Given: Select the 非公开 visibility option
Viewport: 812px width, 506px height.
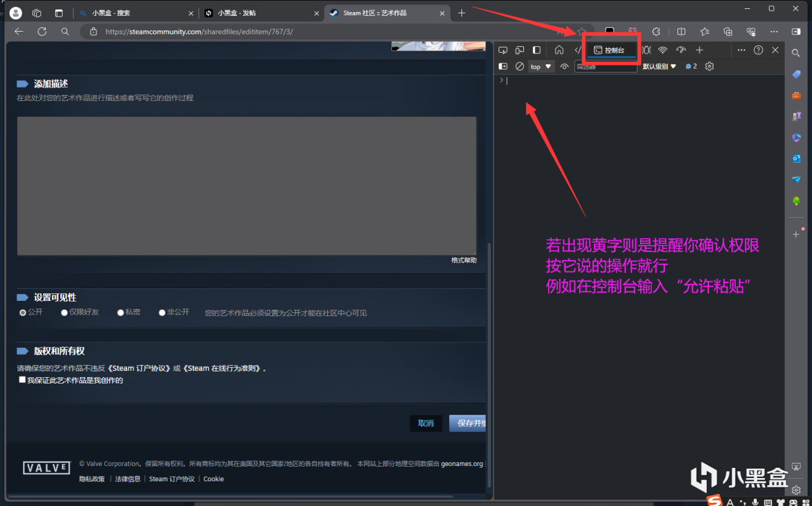Looking at the screenshot, I should click(162, 312).
